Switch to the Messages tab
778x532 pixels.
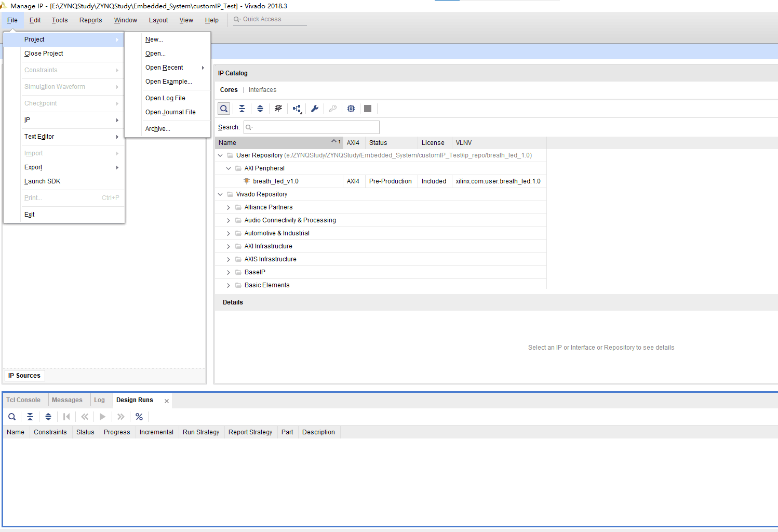(x=67, y=400)
